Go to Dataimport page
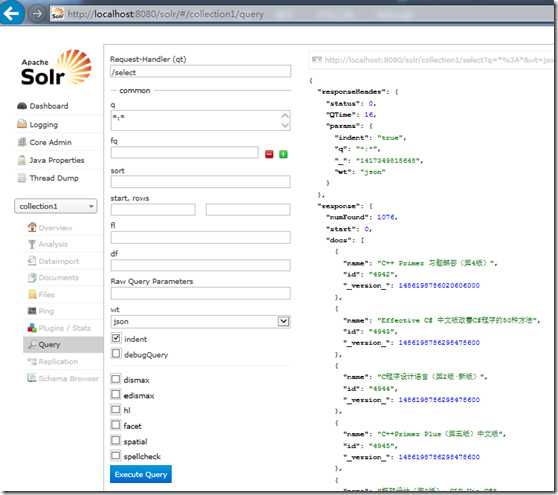 (59, 261)
